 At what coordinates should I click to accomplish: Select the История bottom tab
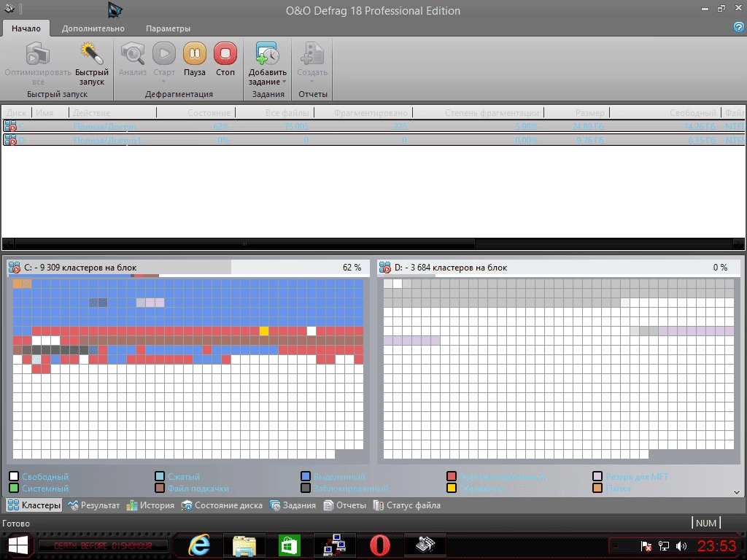150,505
